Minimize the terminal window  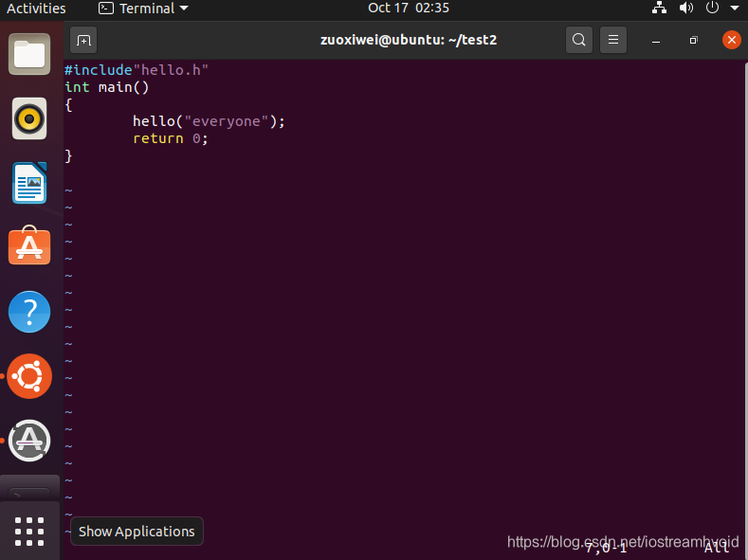pos(656,41)
